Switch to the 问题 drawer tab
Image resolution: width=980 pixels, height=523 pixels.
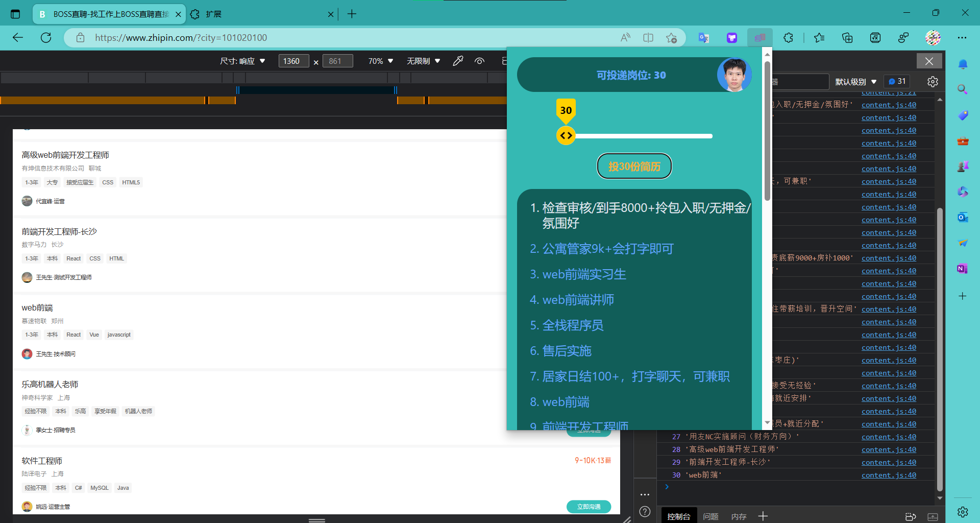[710, 516]
